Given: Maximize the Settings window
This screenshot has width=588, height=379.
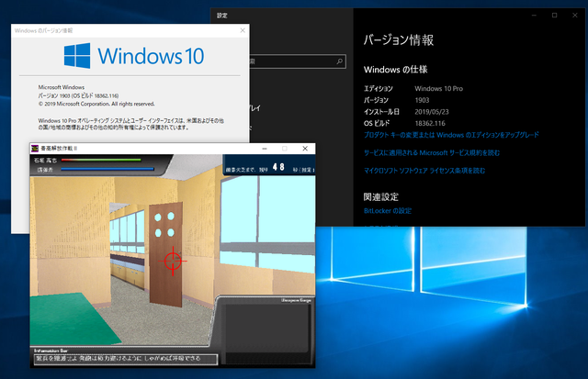Looking at the screenshot, I should [555, 16].
